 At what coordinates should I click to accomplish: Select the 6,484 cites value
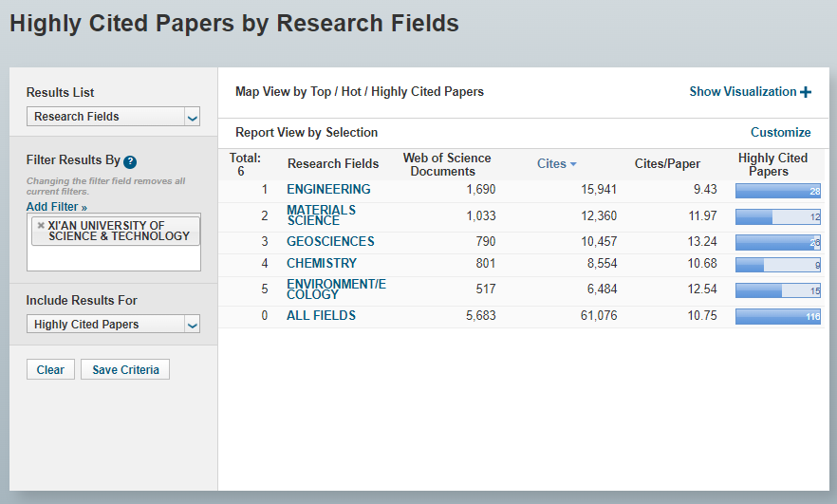pyautogui.click(x=602, y=289)
